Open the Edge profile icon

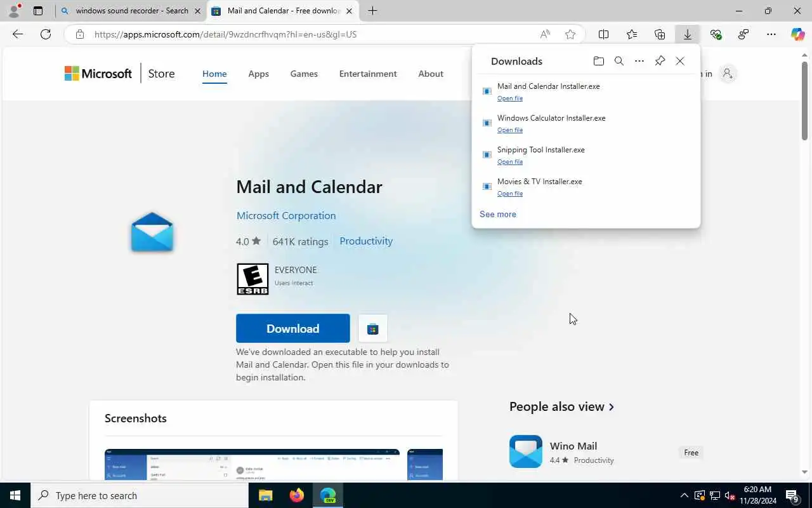click(x=13, y=11)
